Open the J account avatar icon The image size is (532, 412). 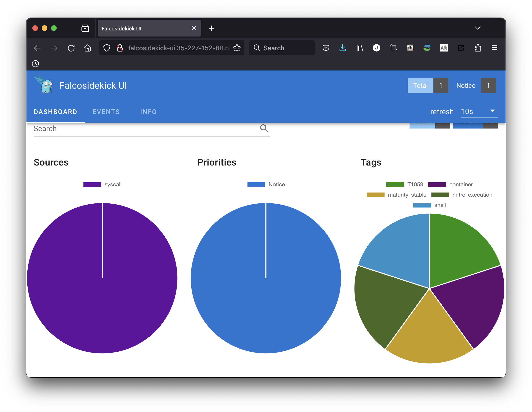[376, 48]
